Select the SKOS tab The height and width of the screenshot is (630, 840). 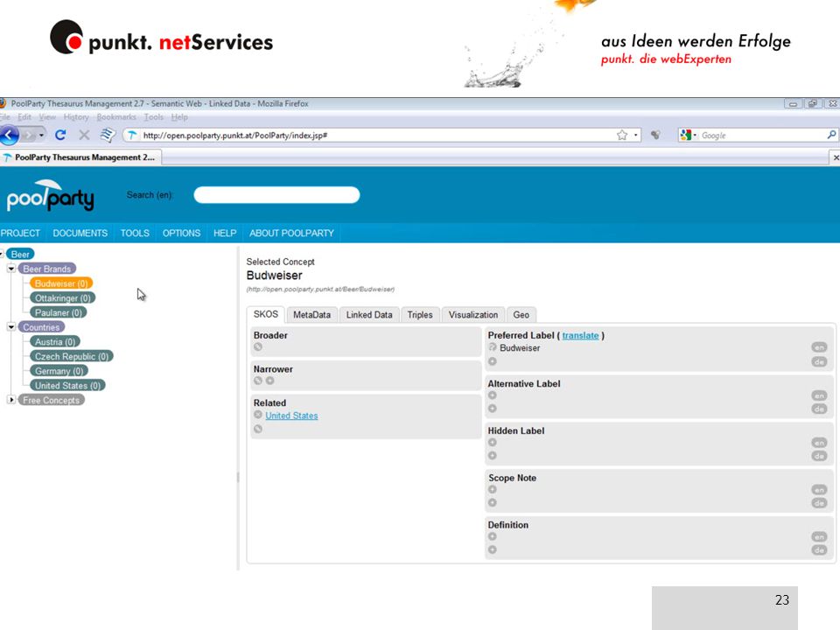tap(266, 314)
